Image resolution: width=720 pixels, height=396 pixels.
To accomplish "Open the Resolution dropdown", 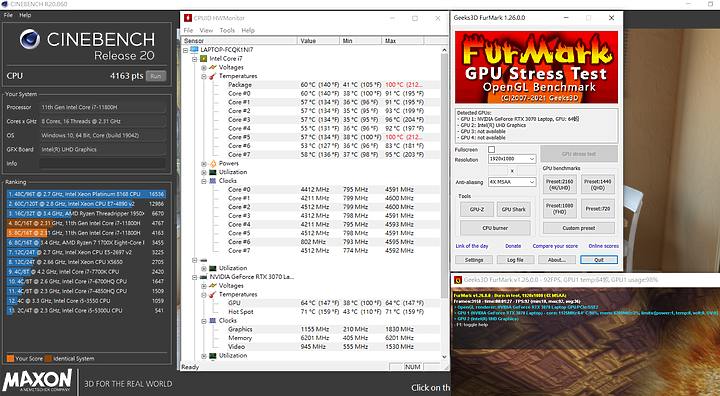I will 512,159.
